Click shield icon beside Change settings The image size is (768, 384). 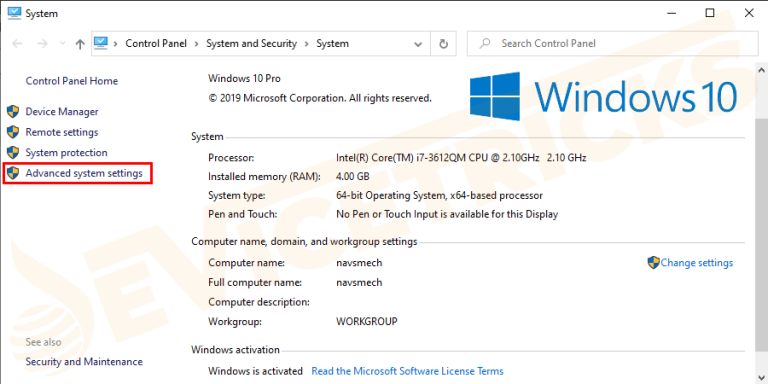pos(654,263)
